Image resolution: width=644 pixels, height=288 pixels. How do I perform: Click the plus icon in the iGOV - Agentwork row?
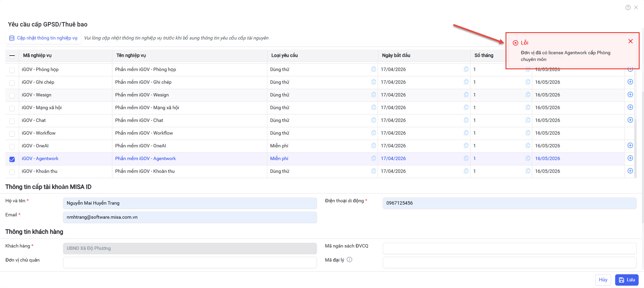click(x=630, y=158)
